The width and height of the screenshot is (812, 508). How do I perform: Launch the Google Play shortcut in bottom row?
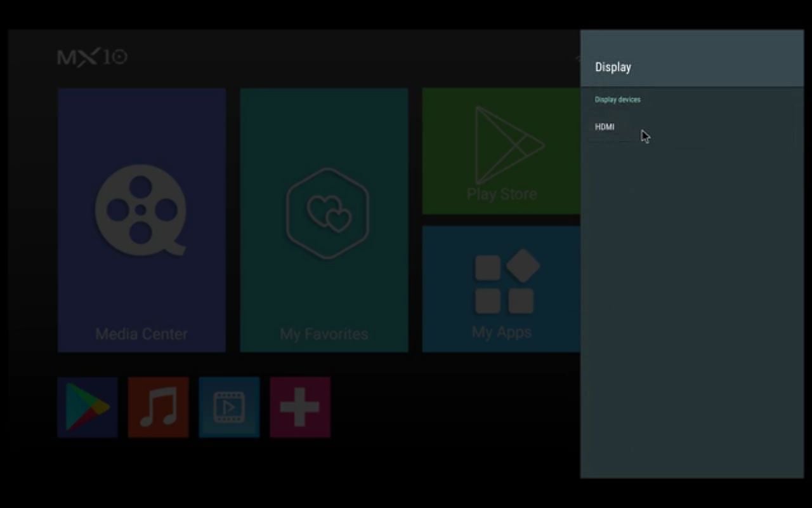(88, 407)
